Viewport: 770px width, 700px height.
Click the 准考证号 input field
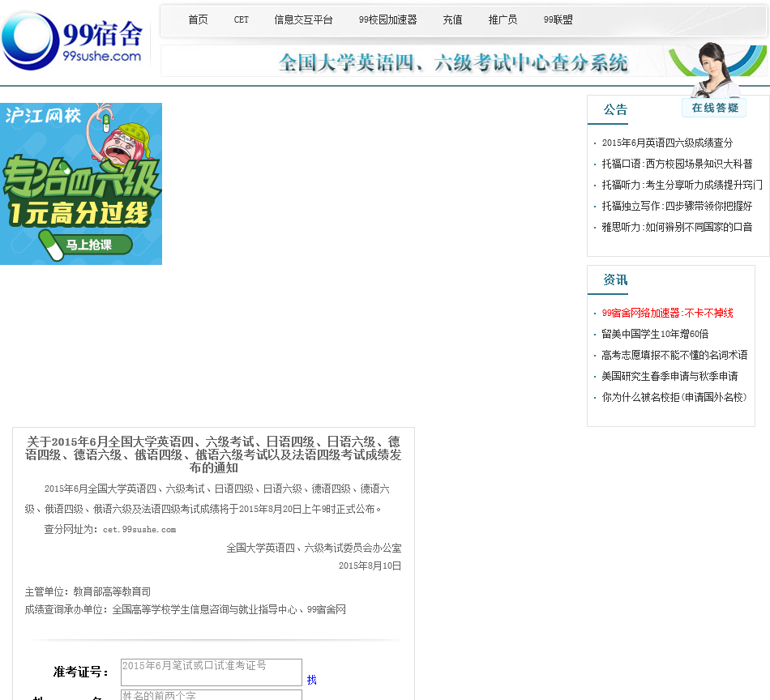(x=212, y=672)
